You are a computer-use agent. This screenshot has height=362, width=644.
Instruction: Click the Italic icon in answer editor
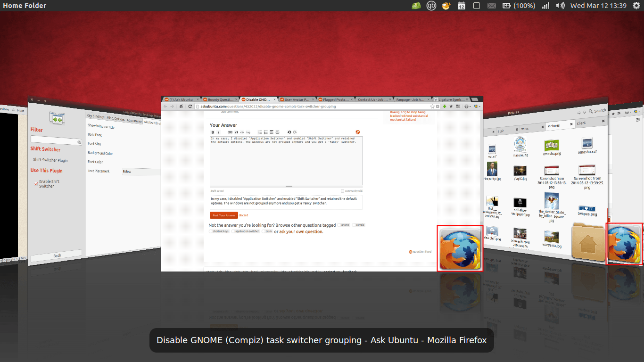[218, 132]
